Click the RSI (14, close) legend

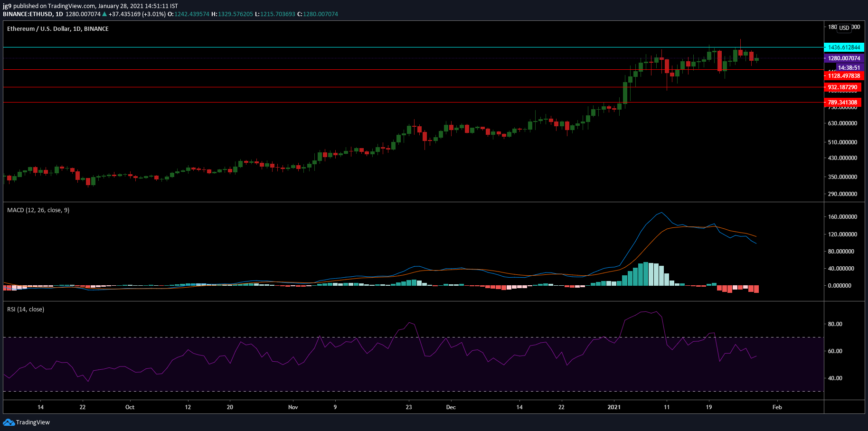coord(26,309)
